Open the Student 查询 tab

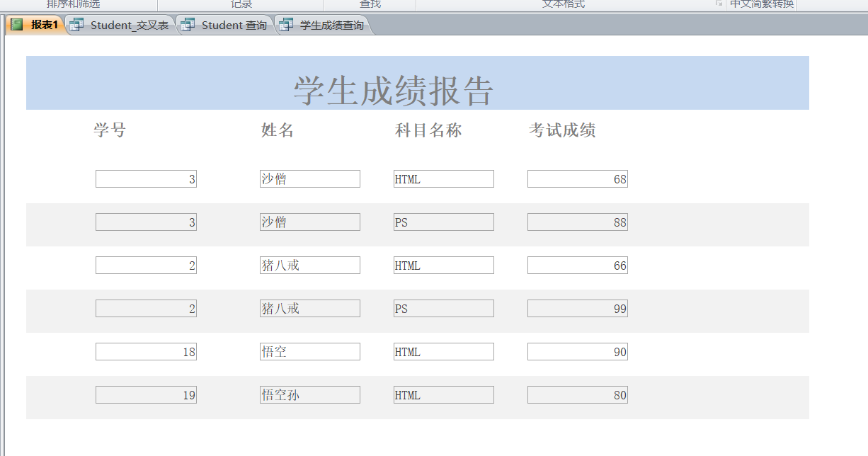click(234, 25)
